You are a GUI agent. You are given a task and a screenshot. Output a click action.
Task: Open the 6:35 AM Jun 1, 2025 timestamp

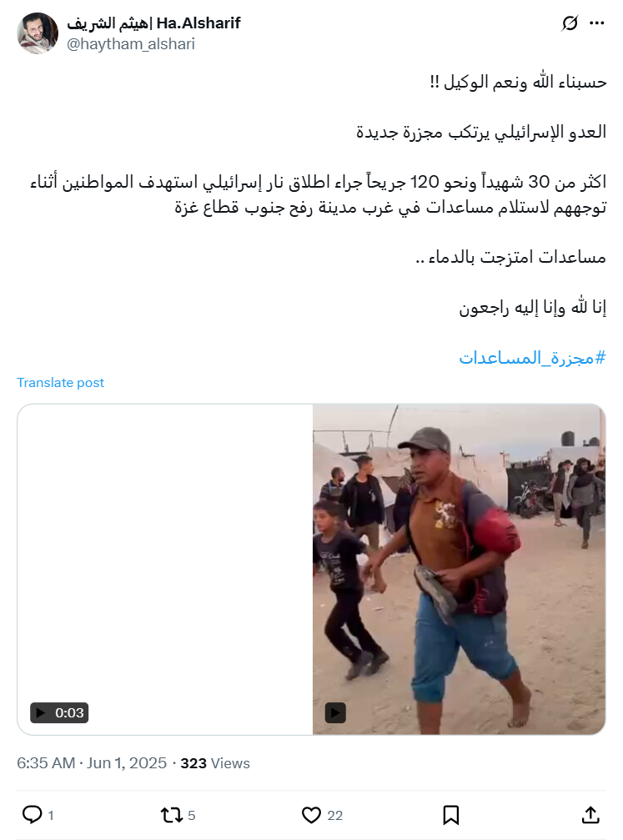92,763
